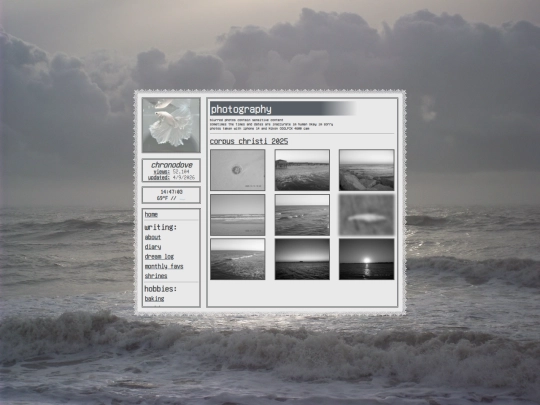Go to the diary link
540x405 pixels.
(153, 247)
